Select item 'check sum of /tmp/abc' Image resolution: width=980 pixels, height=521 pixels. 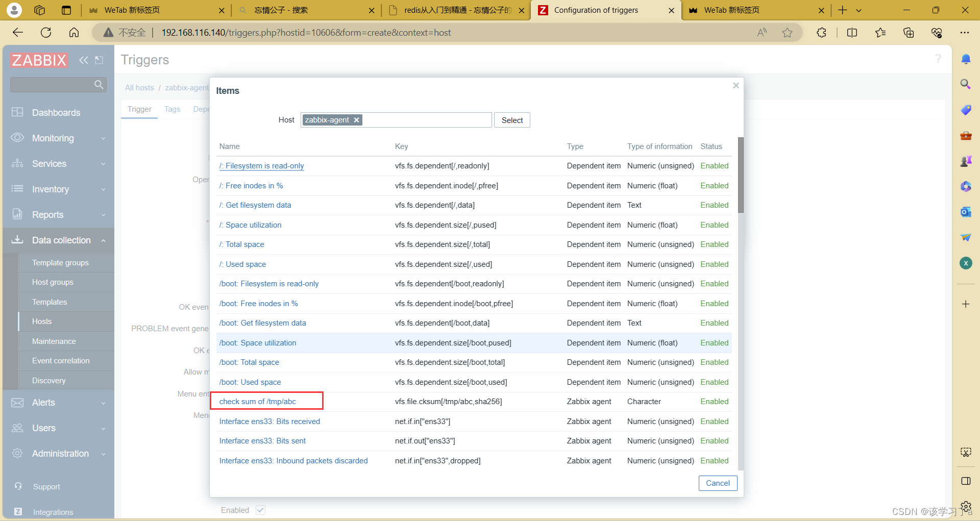[257, 402]
